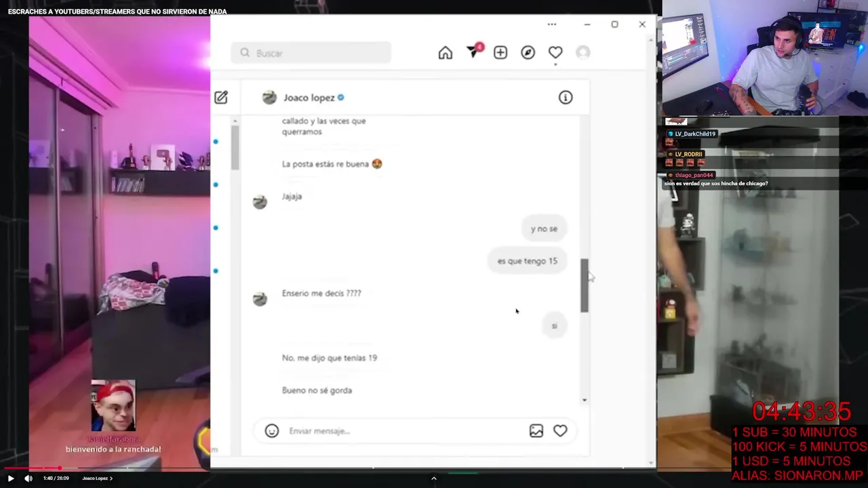Click sender avatar next to Enserio me decis
Viewport: 868px width, 488px height.
click(x=260, y=299)
